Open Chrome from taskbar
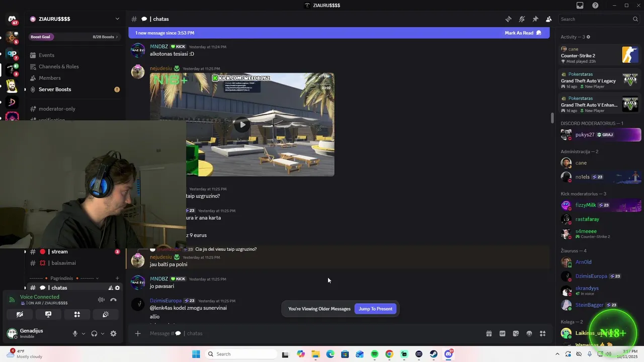 point(389,354)
